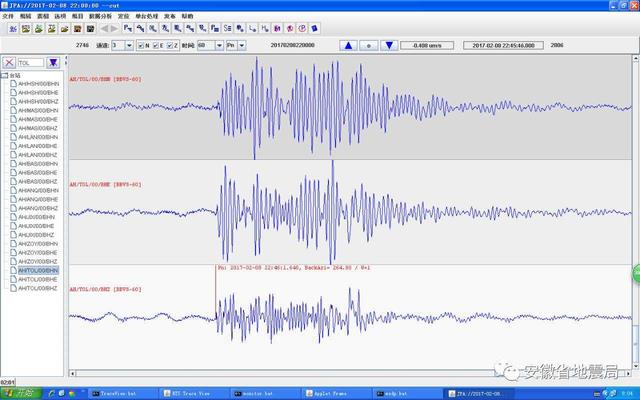This screenshot has height=400, width=640.
Task: Click the horizontal scrollbar left arrow
Action: coord(73,373)
